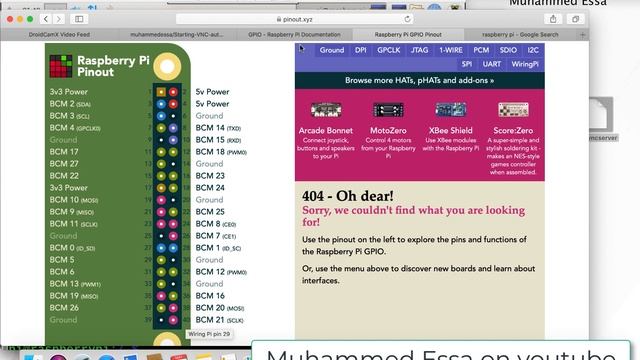Open the I2C menu item
This screenshot has height=360, width=640.
pos(533,50)
